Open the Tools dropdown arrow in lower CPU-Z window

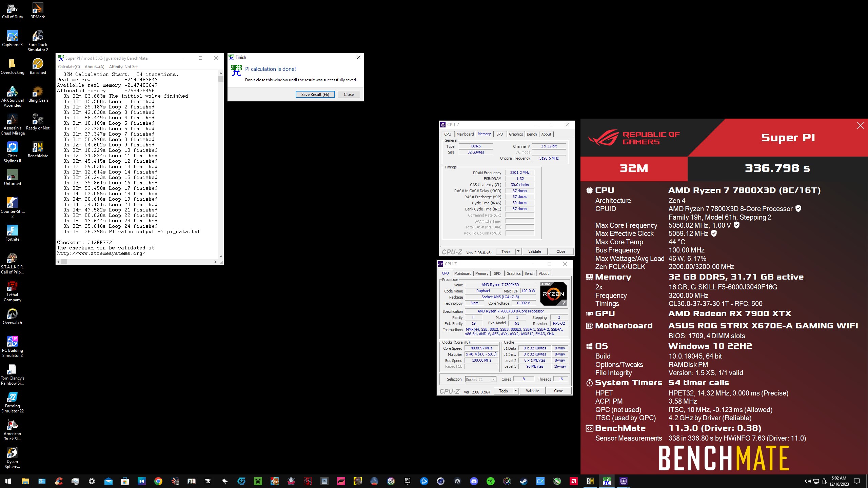click(515, 391)
